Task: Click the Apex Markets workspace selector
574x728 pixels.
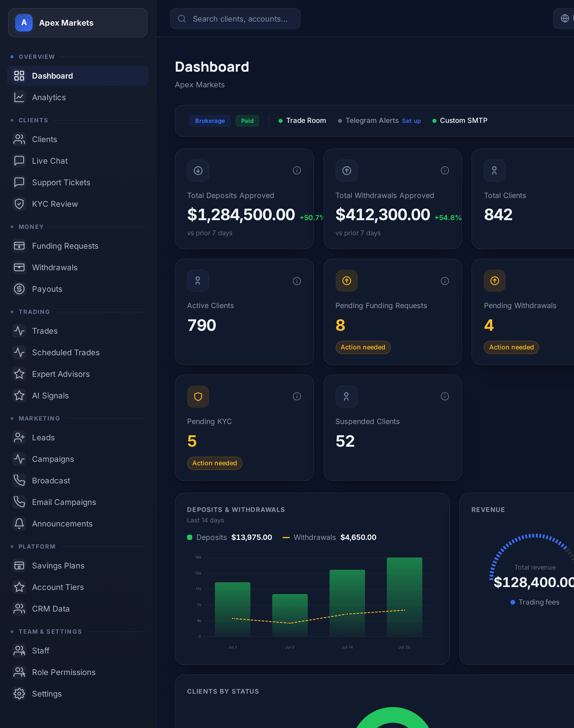Action: [78, 22]
